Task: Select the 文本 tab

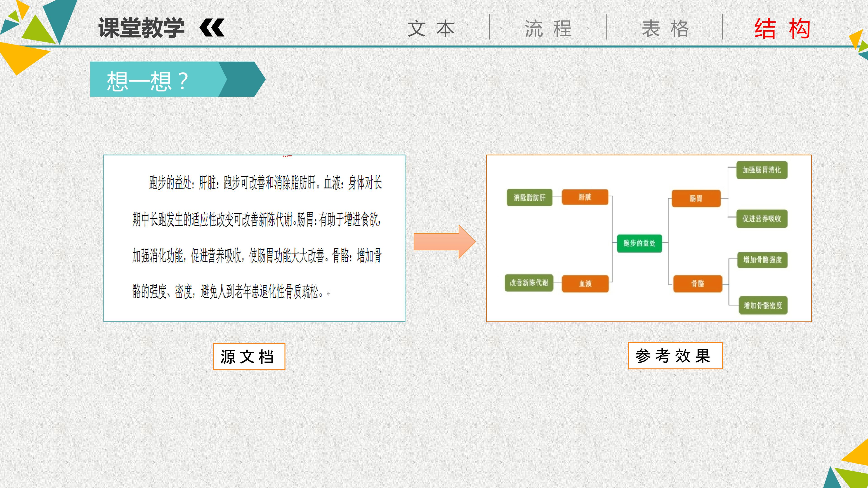Action: click(431, 29)
